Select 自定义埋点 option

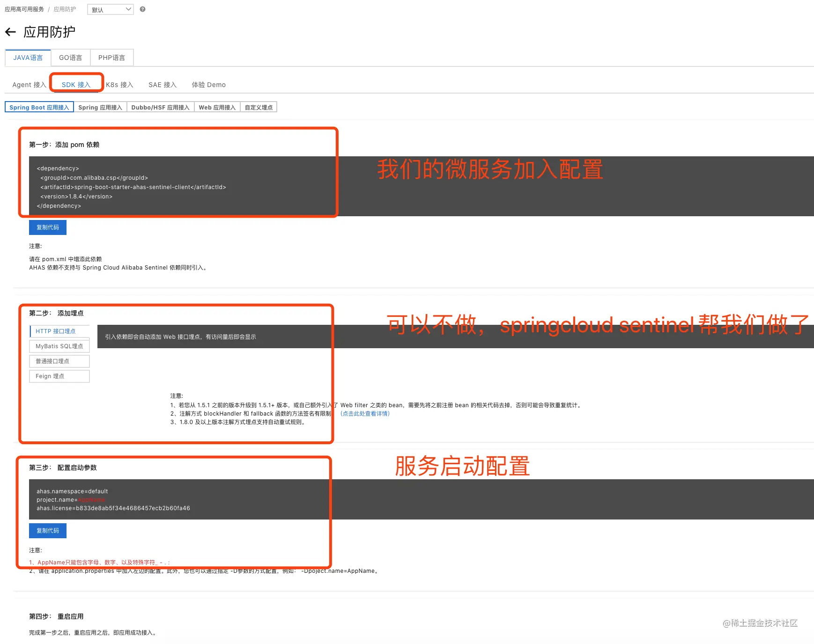pos(259,107)
